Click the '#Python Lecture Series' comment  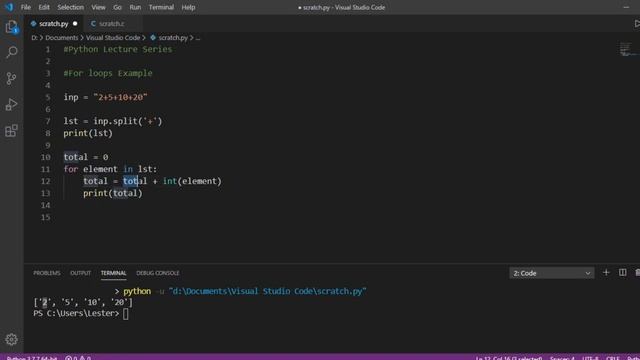click(118, 49)
